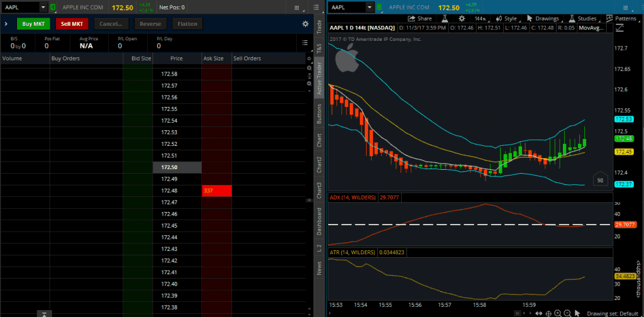644x317 pixels.
Task: Click the Sell Orders column header
Action: (268, 58)
